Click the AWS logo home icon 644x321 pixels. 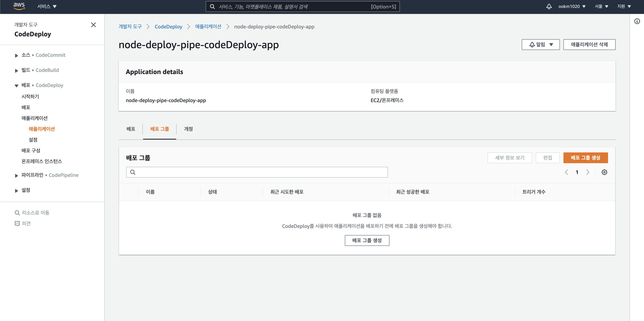[x=19, y=6]
